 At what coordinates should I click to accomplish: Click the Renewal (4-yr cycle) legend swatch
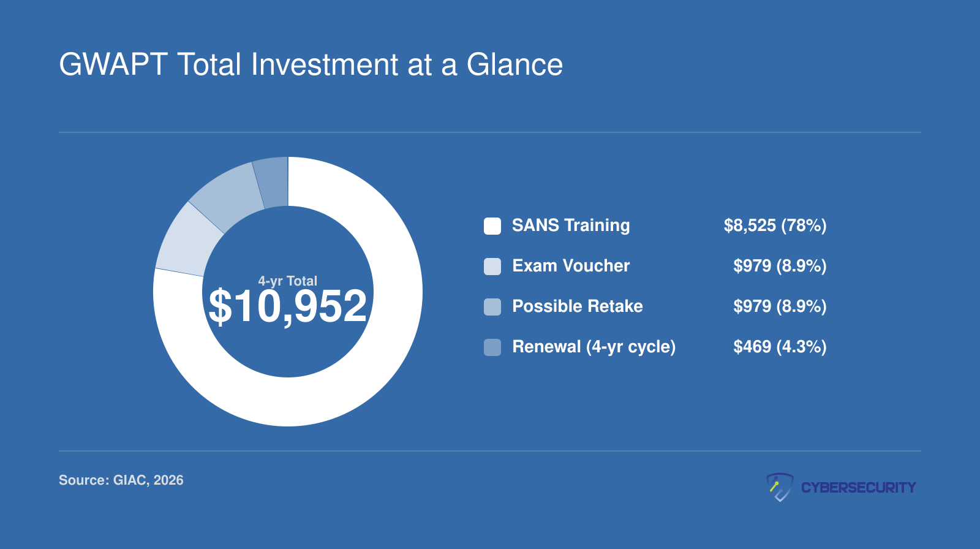click(492, 347)
